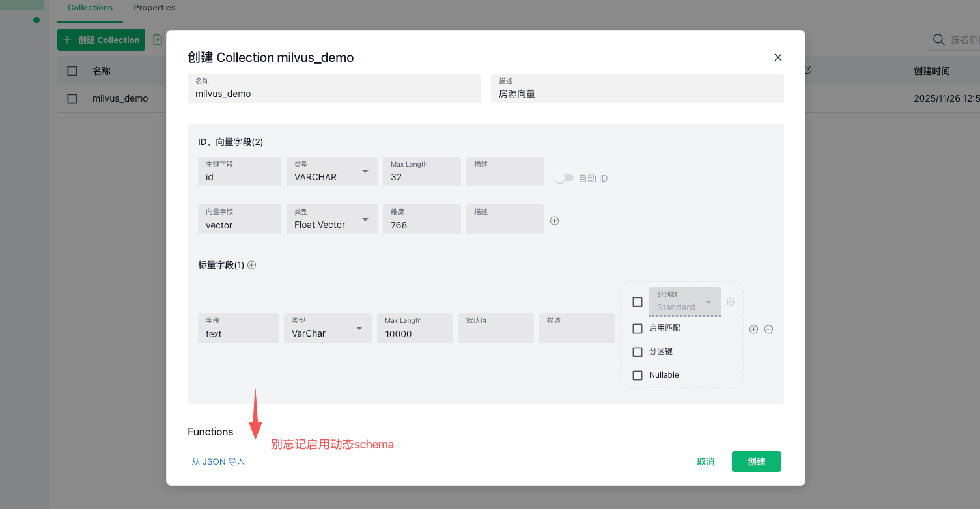Remove the text scalar field row
980x509 pixels.
pos(768,329)
